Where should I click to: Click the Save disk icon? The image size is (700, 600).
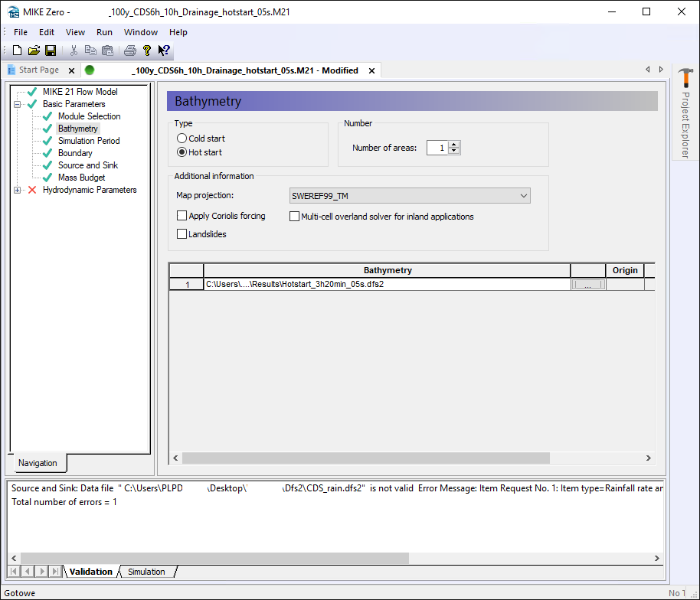pyautogui.click(x=51, y=51)
